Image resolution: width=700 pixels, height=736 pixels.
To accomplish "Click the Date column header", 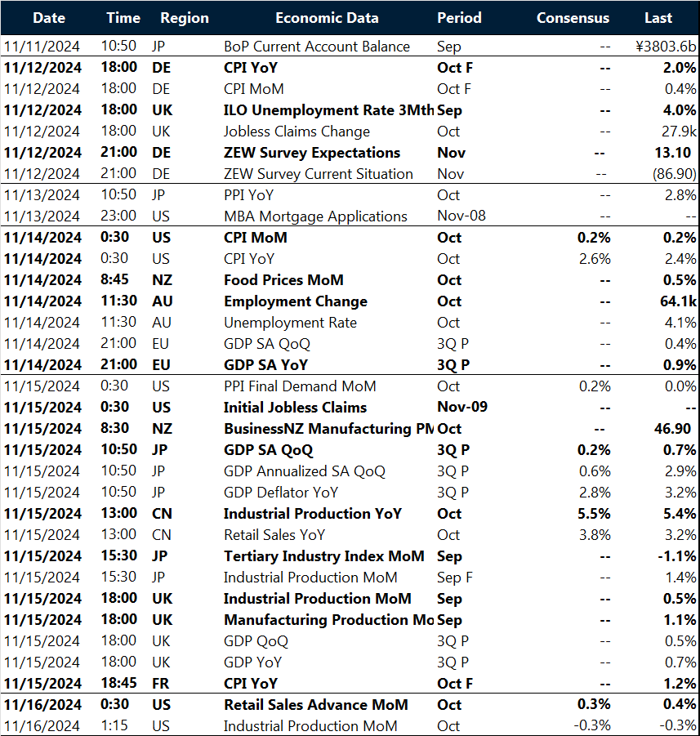I will [x=49, y=17].
